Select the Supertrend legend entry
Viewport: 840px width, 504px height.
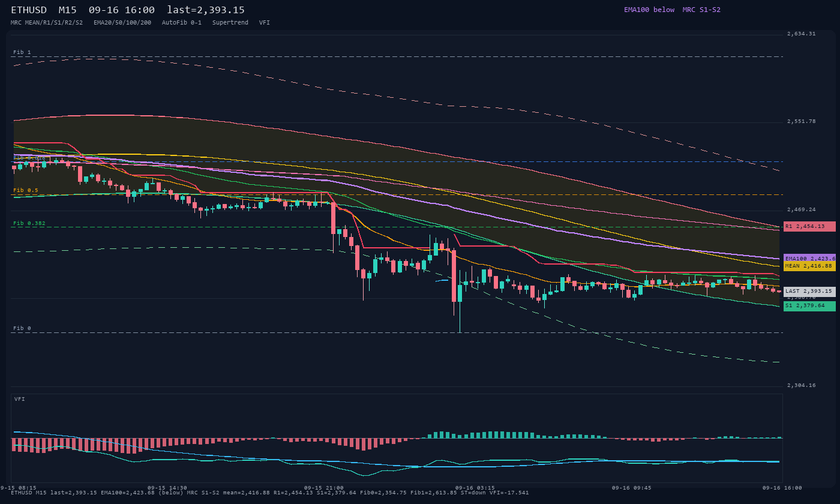(230, 23)
